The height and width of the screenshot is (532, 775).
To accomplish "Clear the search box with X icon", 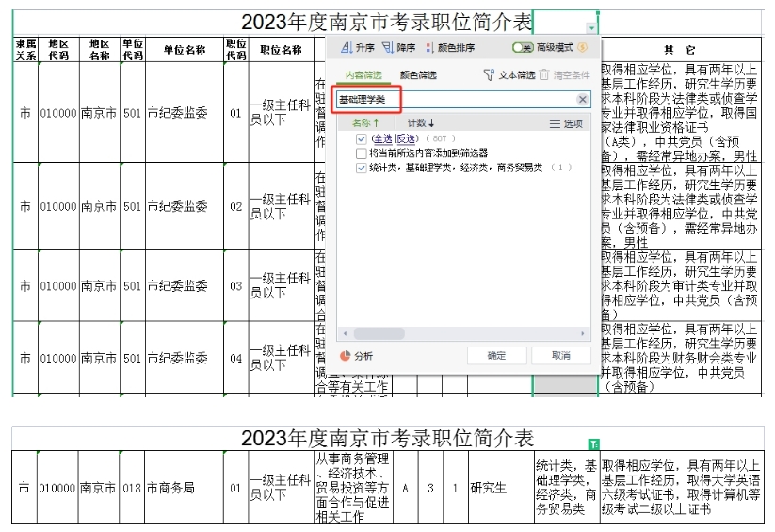I will 582,100.
